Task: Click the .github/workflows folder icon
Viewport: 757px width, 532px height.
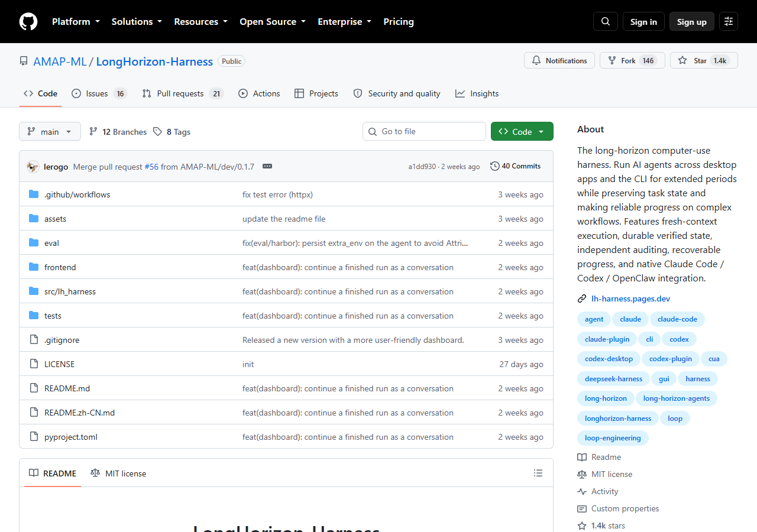Action: coord(34,194)
